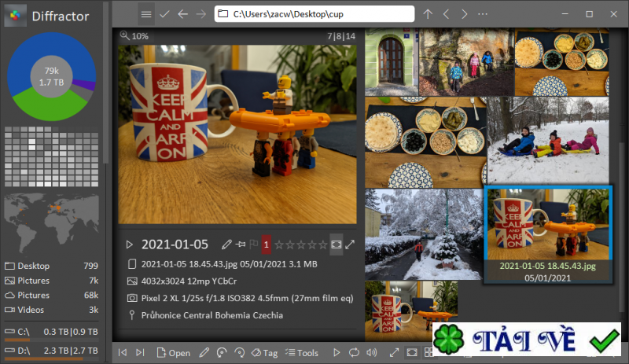
Task: Toggle the volume speaker icon
Action: pyautogui.click(x=371, y=352)
